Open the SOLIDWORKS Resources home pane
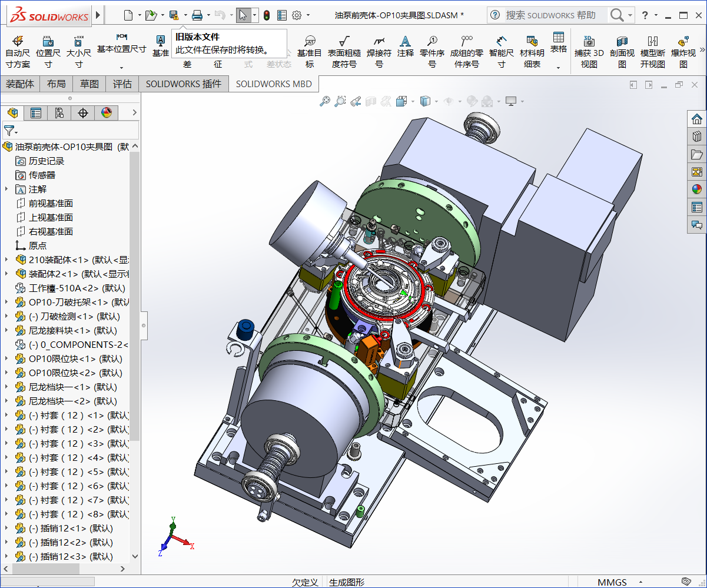707x588 pixels. click(697, 119)
